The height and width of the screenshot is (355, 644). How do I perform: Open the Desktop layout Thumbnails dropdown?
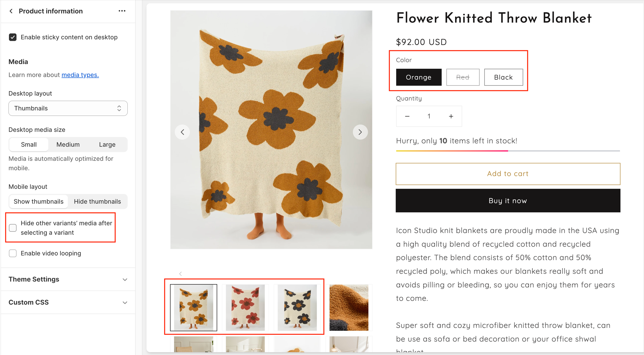[x=68, y=108]
